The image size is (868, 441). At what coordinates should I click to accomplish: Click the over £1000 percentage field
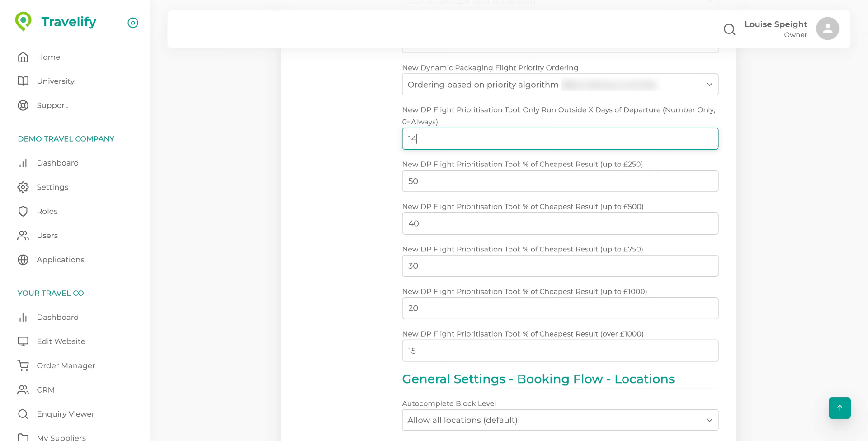(x=560, y=351)
